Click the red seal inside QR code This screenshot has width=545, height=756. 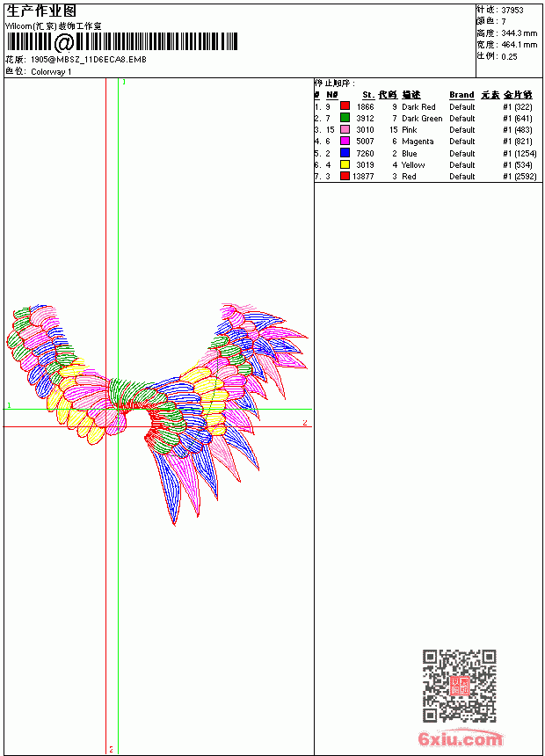(x=460, y=686)
